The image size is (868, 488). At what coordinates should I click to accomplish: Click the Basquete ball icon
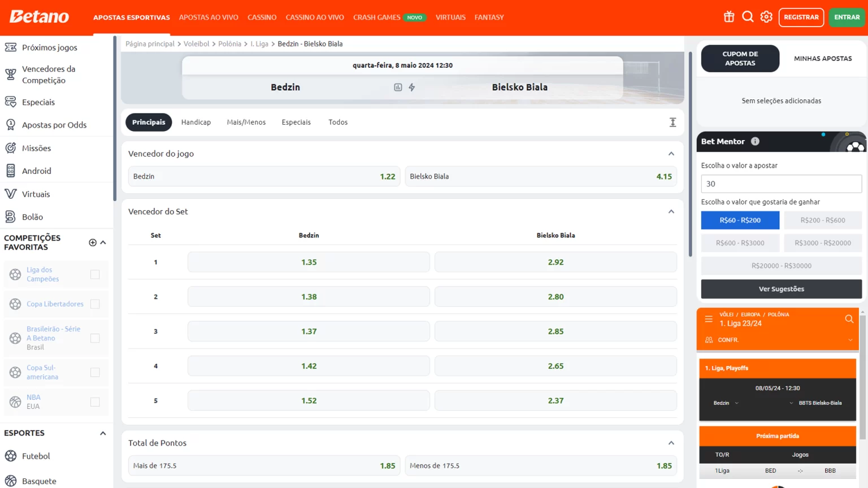(x=11, y=481)
